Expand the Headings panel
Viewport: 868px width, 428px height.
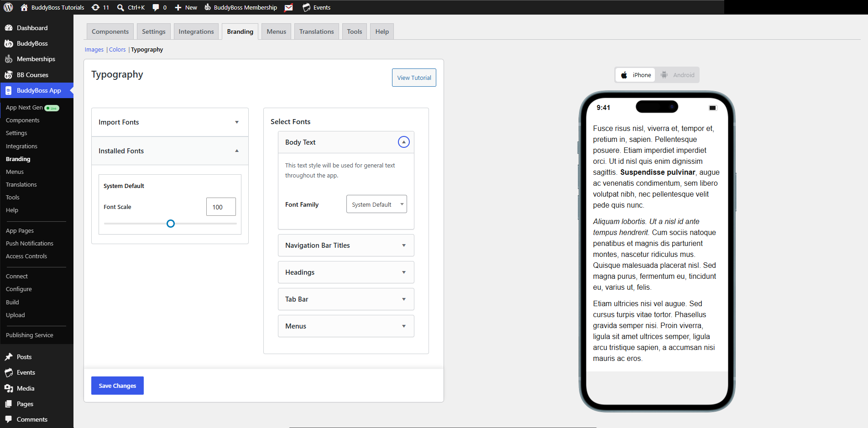(x=346, y=272)
